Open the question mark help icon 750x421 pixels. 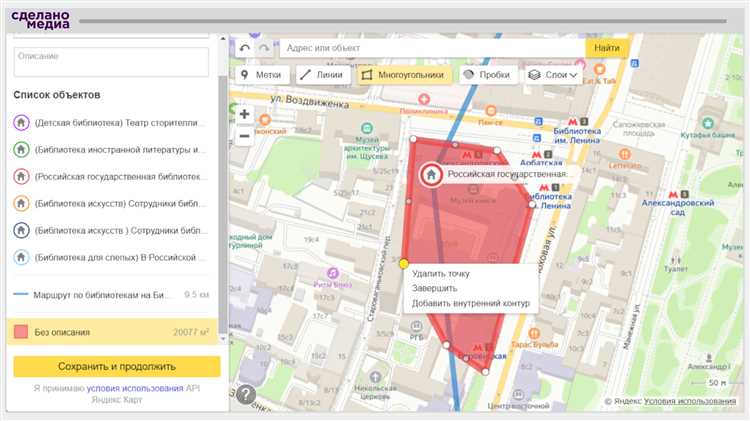click(x=246, y=395)
